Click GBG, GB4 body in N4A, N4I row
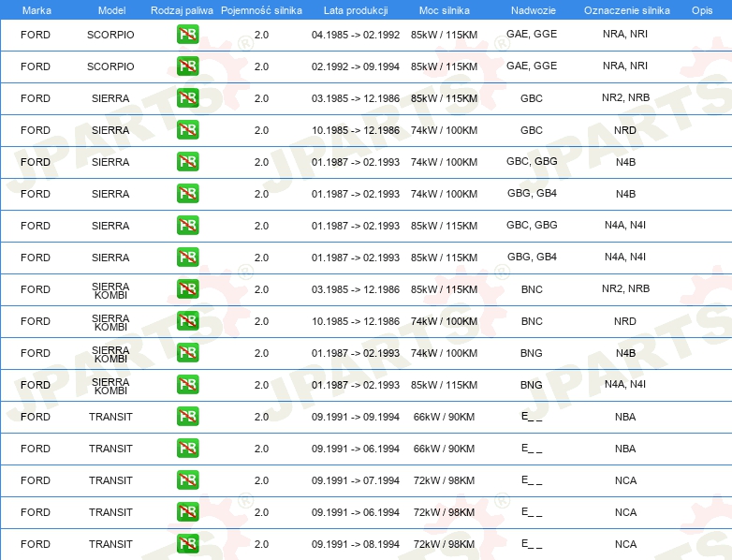The width and height of the screenshot is (732, 560). click(533, 257)
